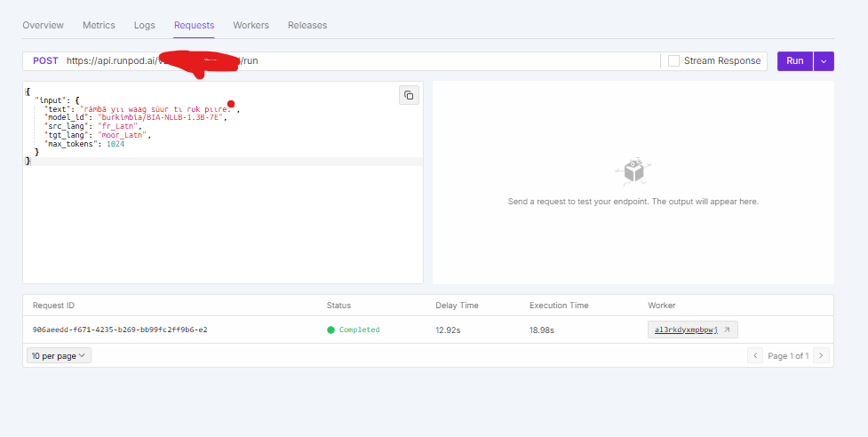Screen dimensions: 868x437
Task: Open the Workers tab
Action: (x=251, y=25)
